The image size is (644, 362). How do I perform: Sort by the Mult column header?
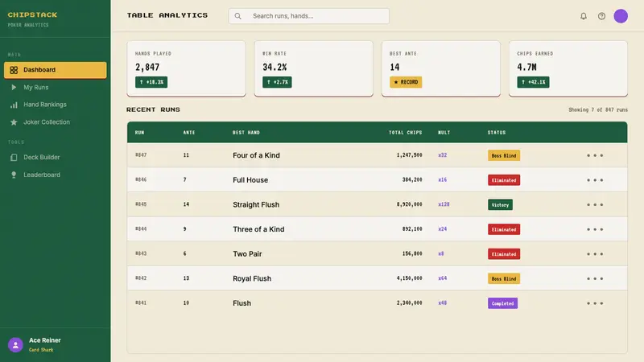click(x=444, y=133)
